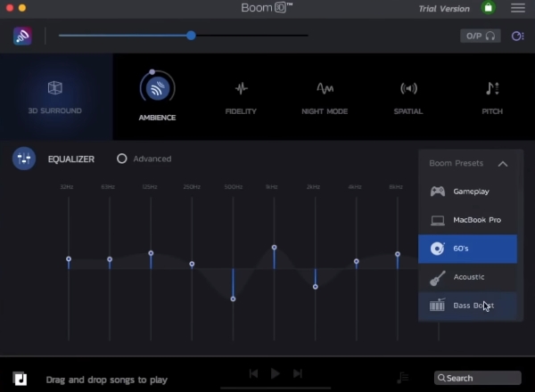Enable the Fidelity effect
This screenshot has height=392, width=535.
click(x=241, y=97)
